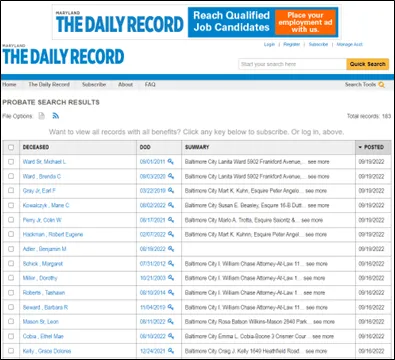
Task: Check the box for Miller, Dorothy
Action: click(x=11, y=278)
